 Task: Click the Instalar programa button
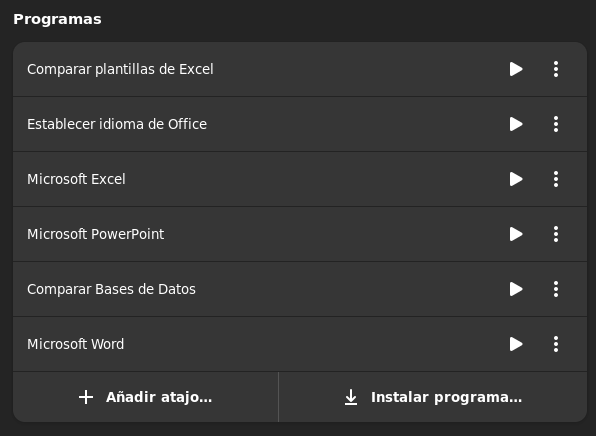(433, 397)
